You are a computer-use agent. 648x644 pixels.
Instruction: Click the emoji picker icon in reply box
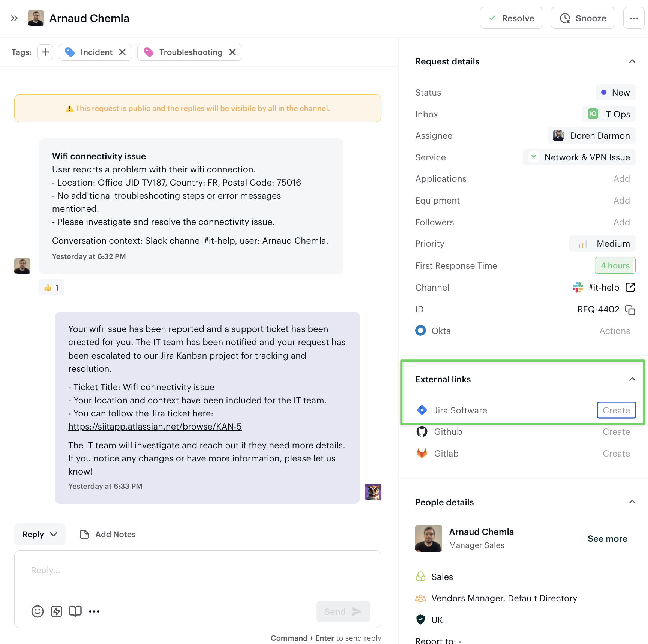pos(37,611)
